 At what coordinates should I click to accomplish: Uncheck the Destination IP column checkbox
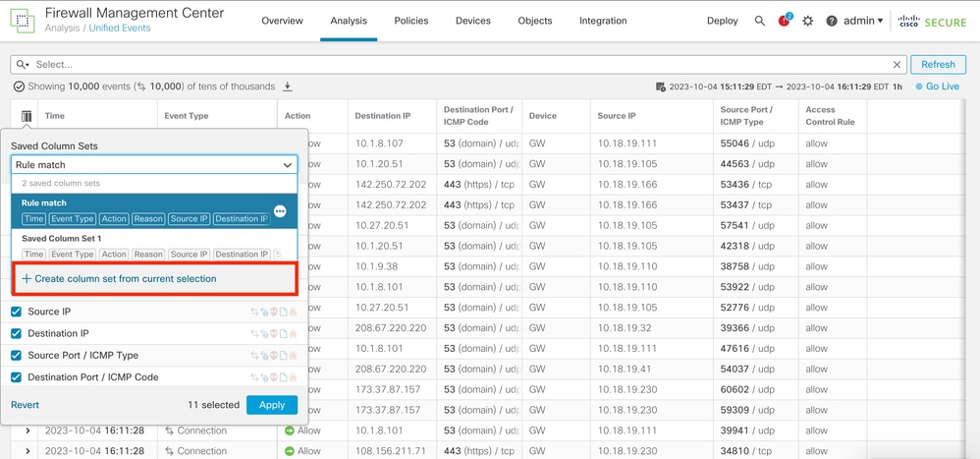pos(17,333)
